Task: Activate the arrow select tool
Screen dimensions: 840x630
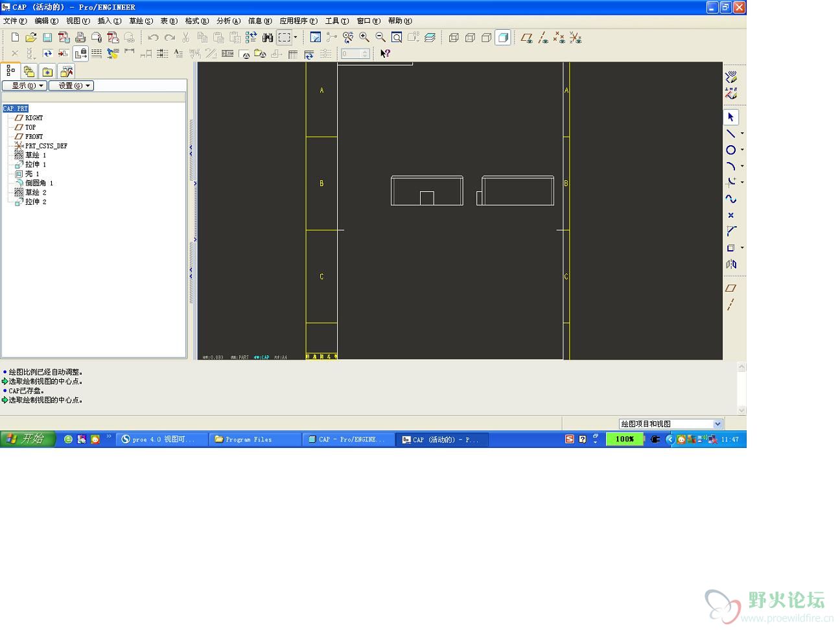Action: pos(730,117)
